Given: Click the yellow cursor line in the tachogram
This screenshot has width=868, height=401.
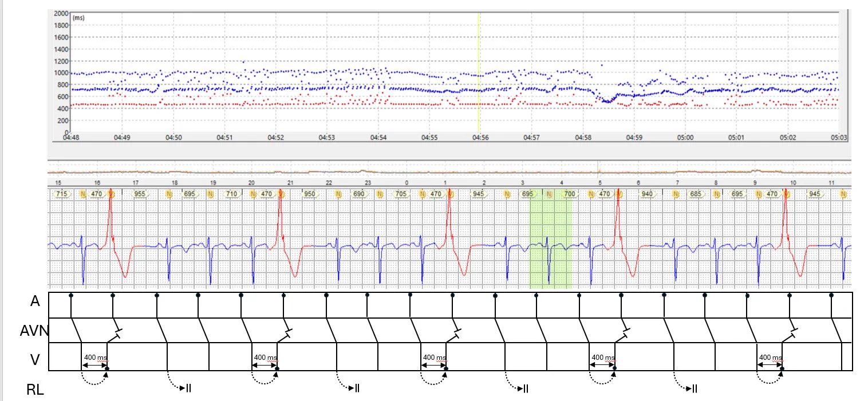Looking at the screenshot, I should (478, 73).
